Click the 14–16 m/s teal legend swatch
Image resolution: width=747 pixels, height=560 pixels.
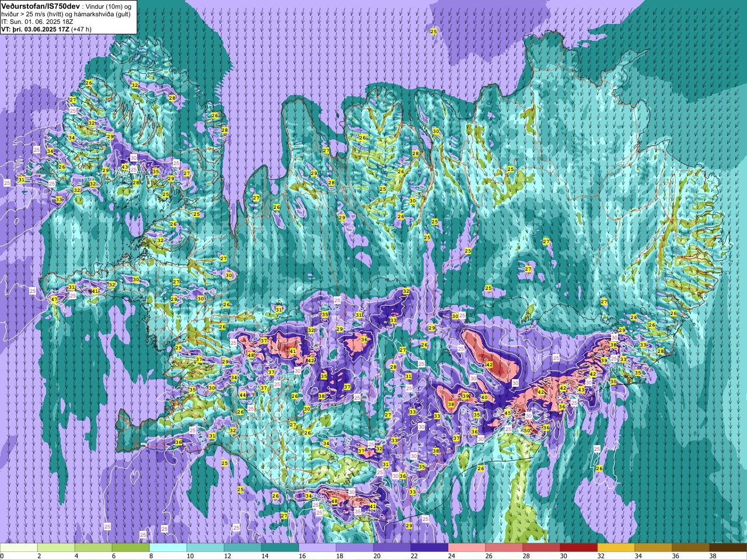pos(280,548)
